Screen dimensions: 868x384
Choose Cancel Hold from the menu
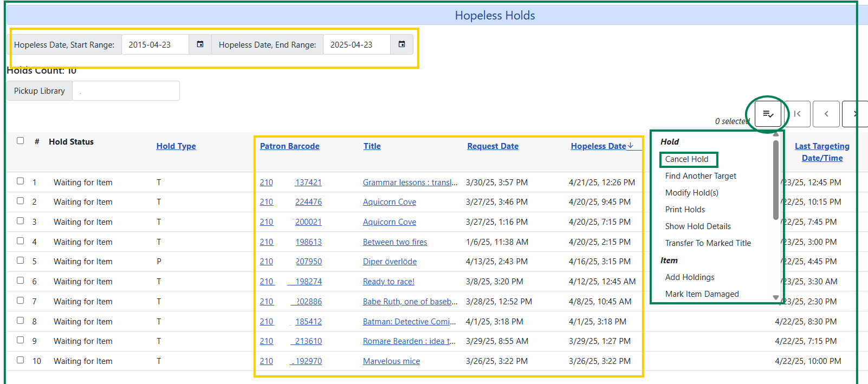point(686,159)
